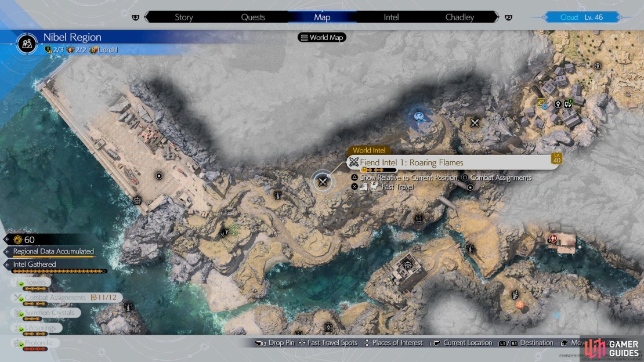Select the hexagon marker on the dock
The width and height of the screenshot is (644, 362).
pyautogui.click(x=159, y=176)
